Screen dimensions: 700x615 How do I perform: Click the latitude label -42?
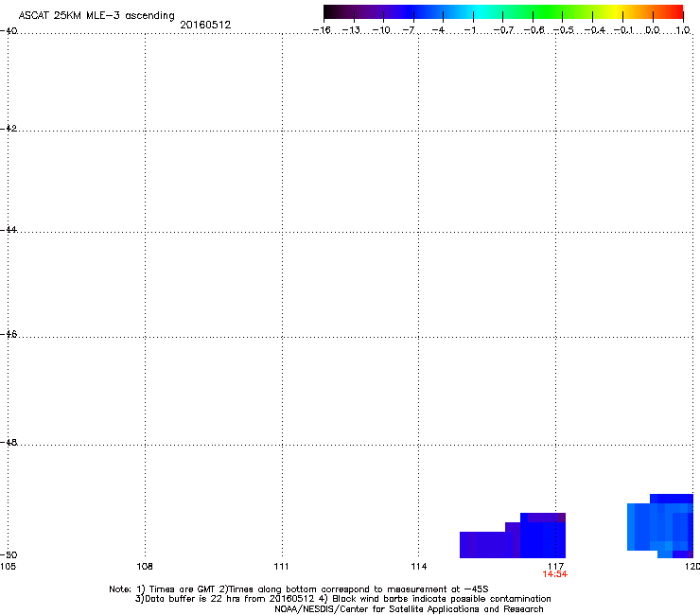[x=9, y=128]
